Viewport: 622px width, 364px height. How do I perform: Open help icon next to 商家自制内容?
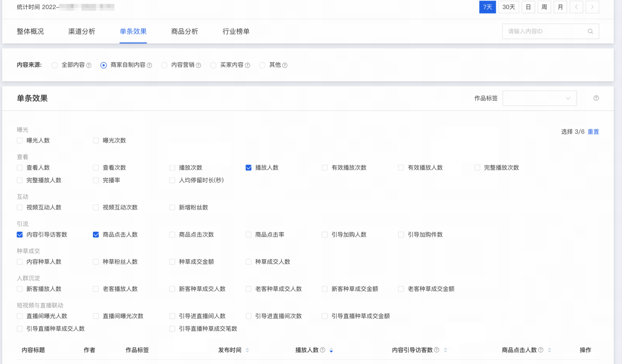click(x=149, y=65)
